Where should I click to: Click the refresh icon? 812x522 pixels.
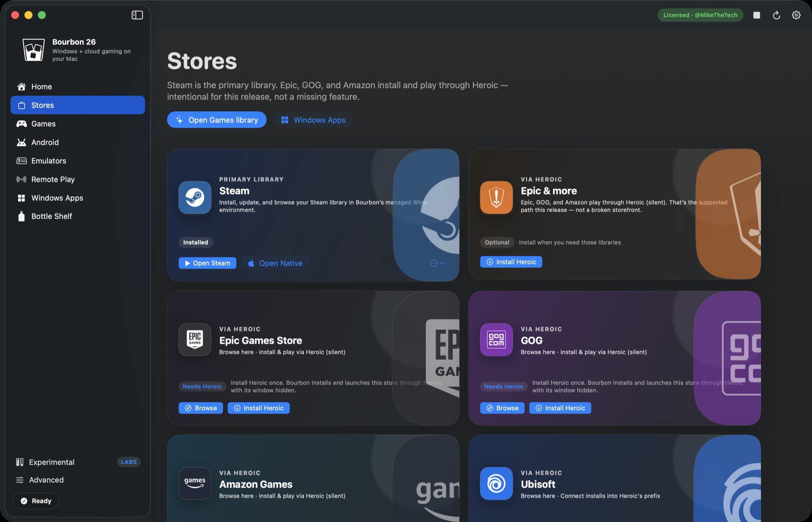pos(776,15)
